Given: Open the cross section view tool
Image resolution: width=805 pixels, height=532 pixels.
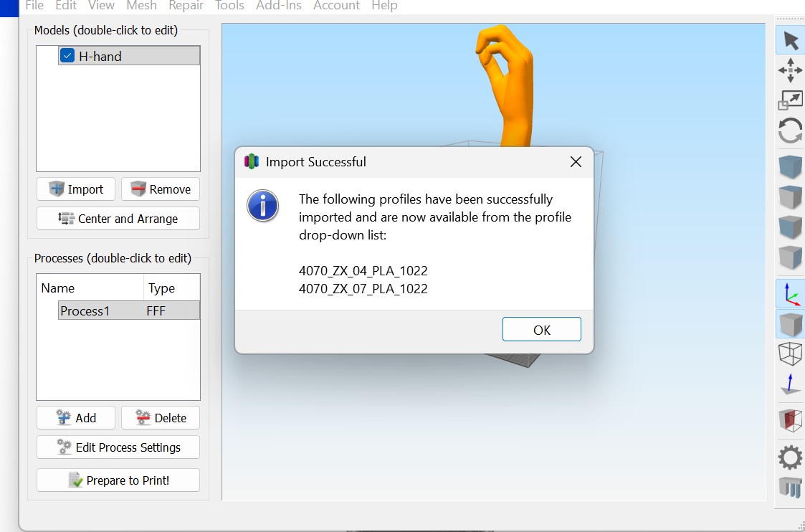Looking at the screenshot, I should click(790, 421).
